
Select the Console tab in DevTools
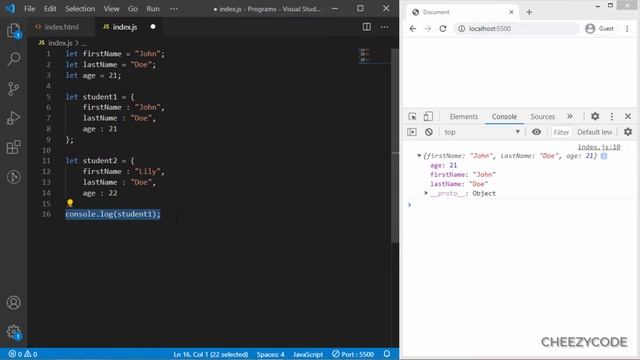pyautogui.click(x=504, y=116)
